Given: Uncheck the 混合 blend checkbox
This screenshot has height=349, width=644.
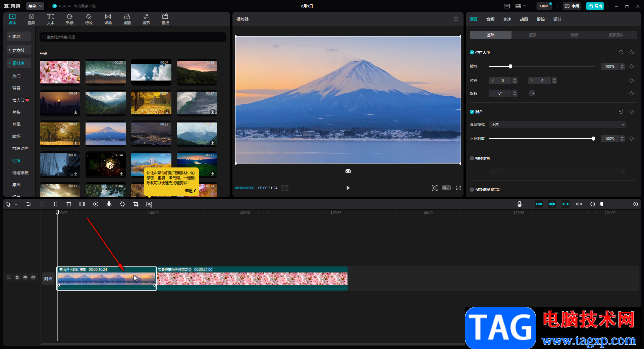Looking at the screenshot, I should coord(472,112).
